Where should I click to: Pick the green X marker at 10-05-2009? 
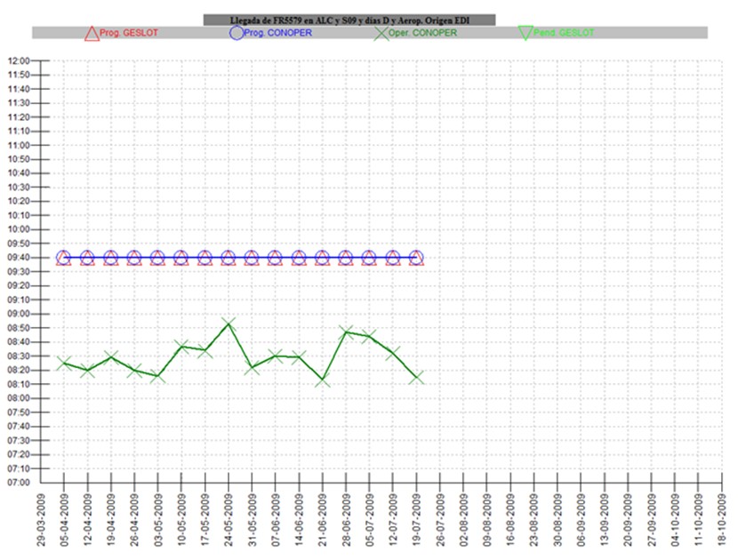181,346
